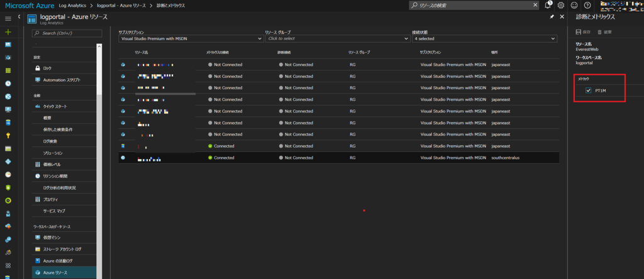This screenshot has height=279, width=644.
Task: Open the サブスクリプション dropdown
Action: coord(191,38)
